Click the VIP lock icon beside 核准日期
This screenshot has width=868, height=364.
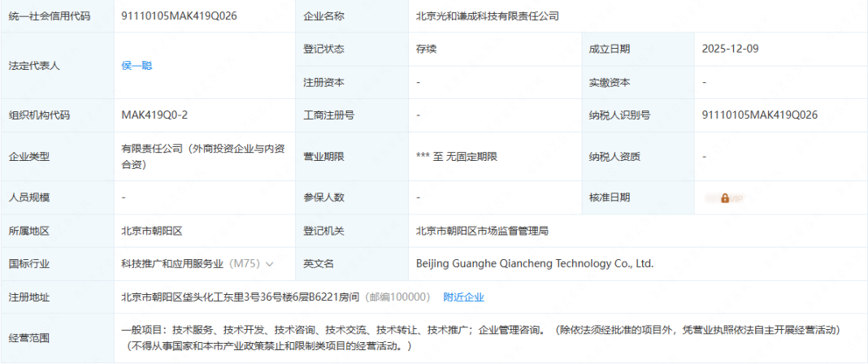tap(724, 197)
